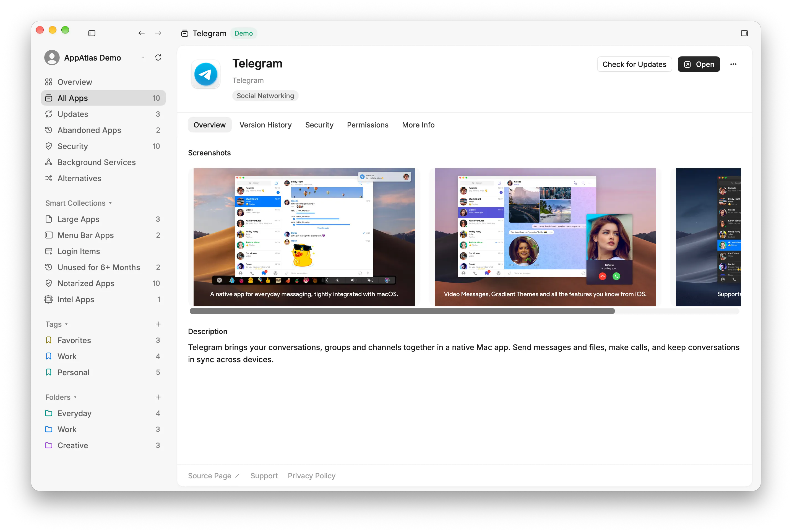
Task: Add a new tag with plus icon
Action: point(158,324)
